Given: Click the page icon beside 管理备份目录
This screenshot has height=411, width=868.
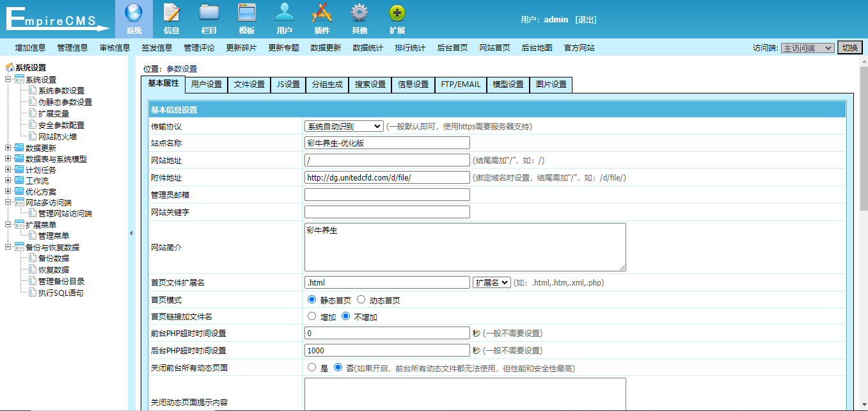Looking at the screenshot, I should [33, 281].
